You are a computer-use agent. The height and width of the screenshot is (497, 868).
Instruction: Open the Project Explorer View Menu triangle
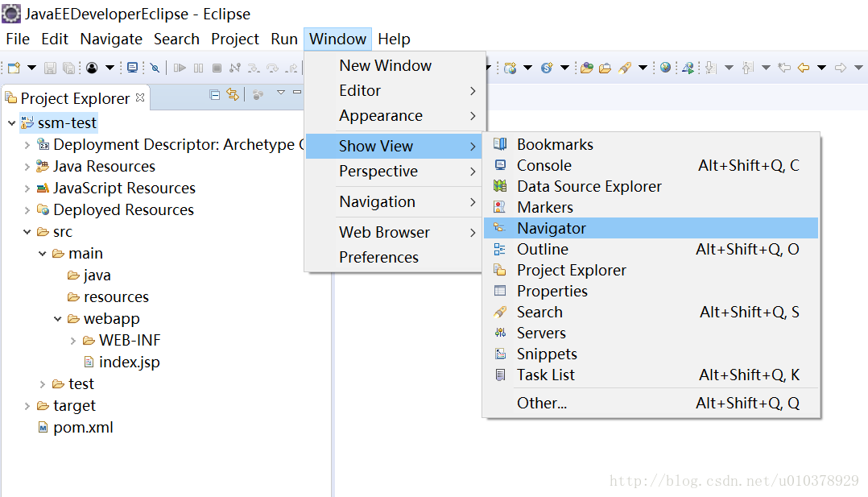281,93
